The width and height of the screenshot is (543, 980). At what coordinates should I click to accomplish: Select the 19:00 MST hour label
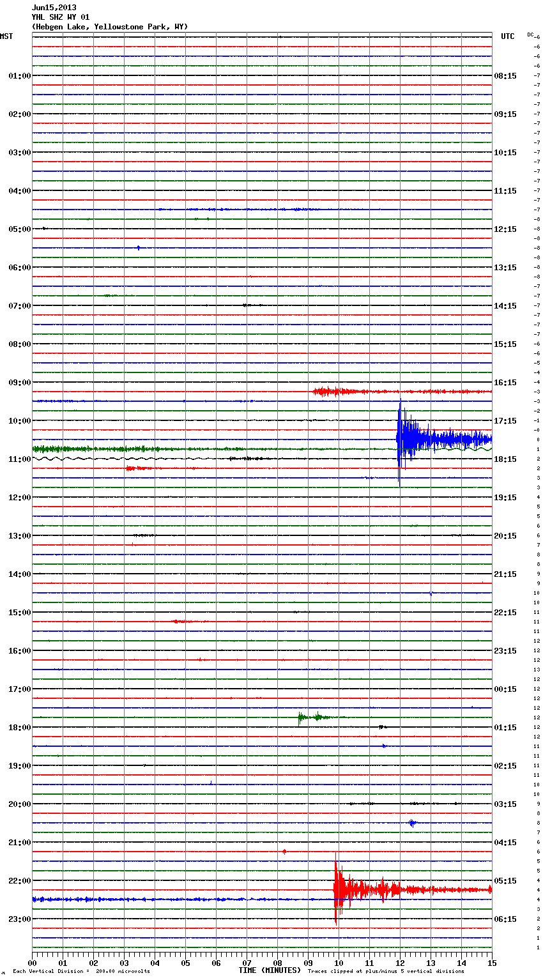pos(20,766)
